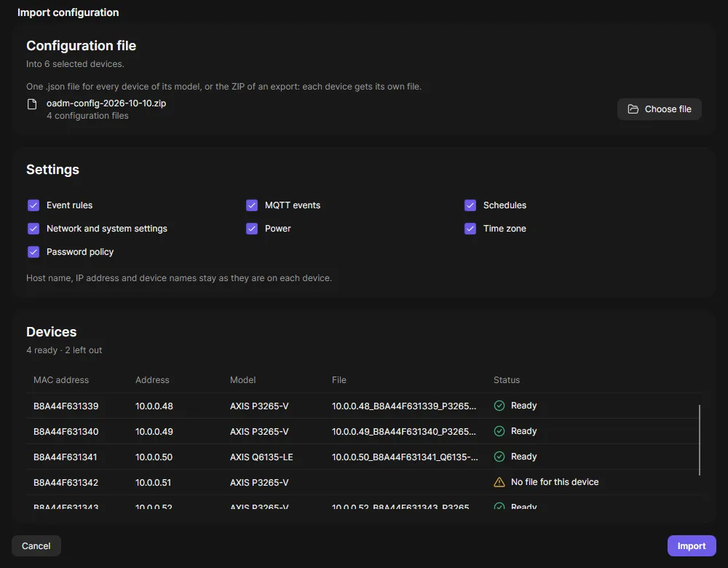The height and width of the screenshot is (568, 728).
Task: Click the Import button
Action: click(x=692, y=546)
